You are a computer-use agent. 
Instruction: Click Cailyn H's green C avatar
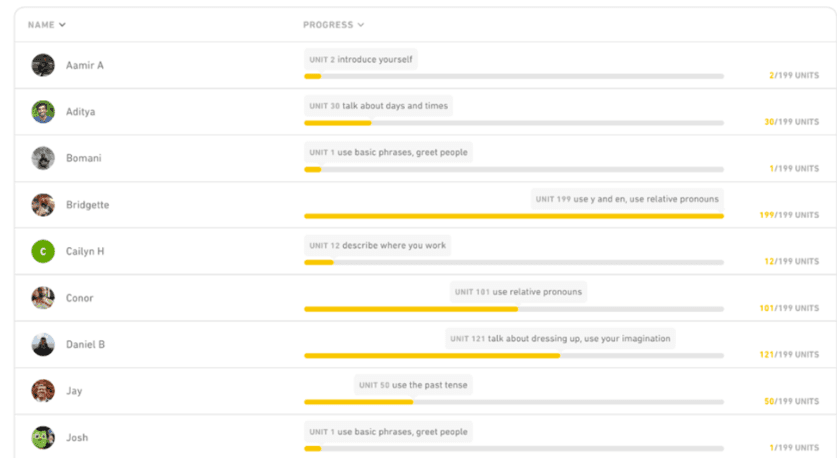pyautogui.click(x=43, y=251)
